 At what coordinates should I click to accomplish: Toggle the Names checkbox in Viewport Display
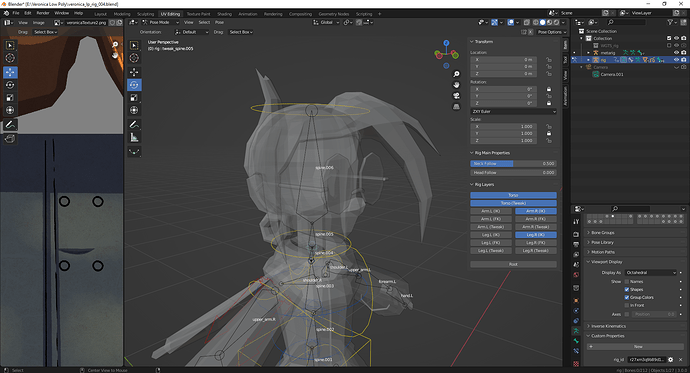(627, 282)
